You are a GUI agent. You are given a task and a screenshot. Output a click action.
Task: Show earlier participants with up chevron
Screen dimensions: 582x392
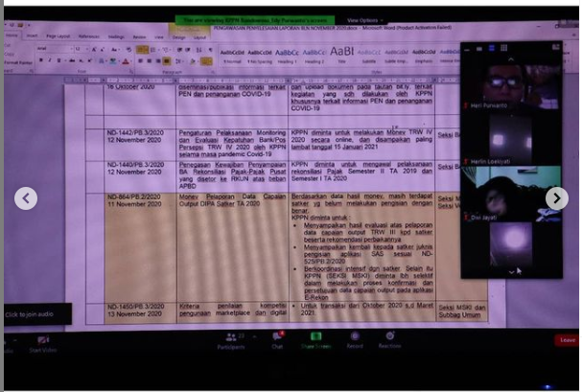(x=511, y=59)
